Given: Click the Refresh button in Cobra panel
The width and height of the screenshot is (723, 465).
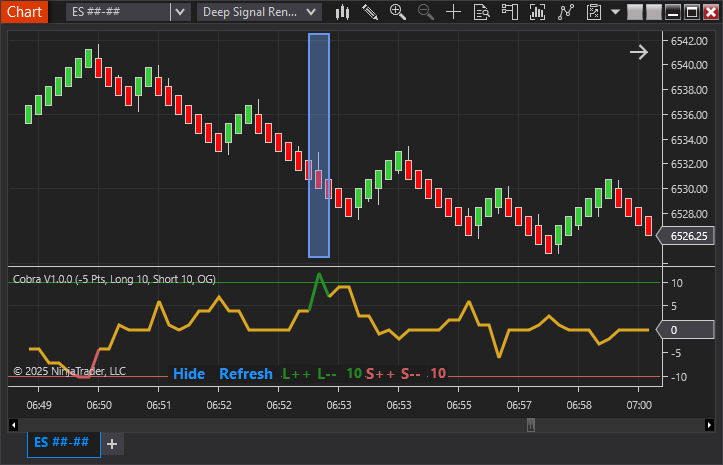Looking at the screenshot, I should [245, 374].
